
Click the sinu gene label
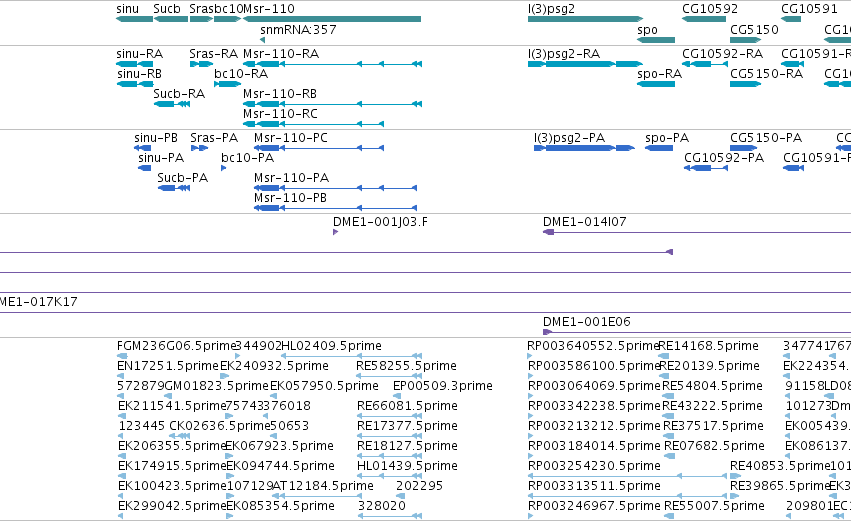[x=128, y=9]
